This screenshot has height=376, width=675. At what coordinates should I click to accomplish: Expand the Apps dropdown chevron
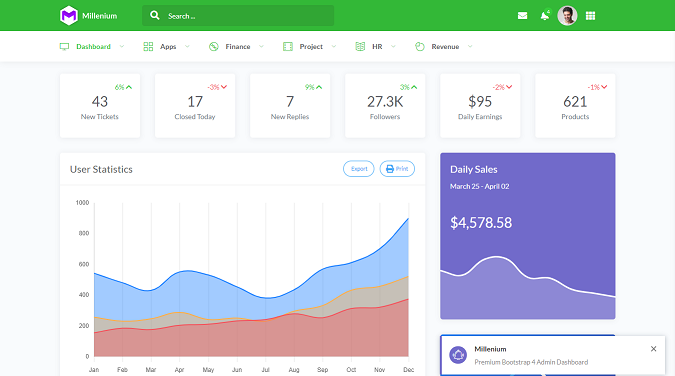pos(187,47)
